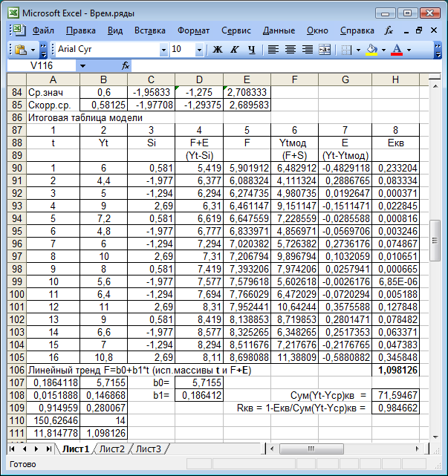Click the 'Скорр.ср.' label cell
The width and height of the screenshot is (448, 476).
[53, 105]
